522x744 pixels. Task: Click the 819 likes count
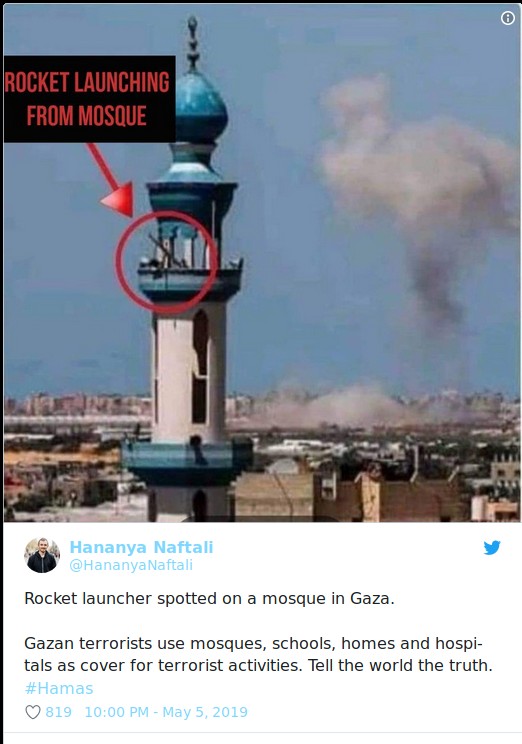point(58,712)
